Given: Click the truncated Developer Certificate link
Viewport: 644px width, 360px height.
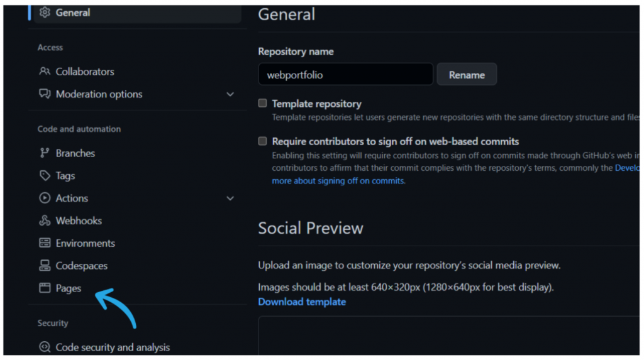Looking at the screenshot, I should [627, 168].
